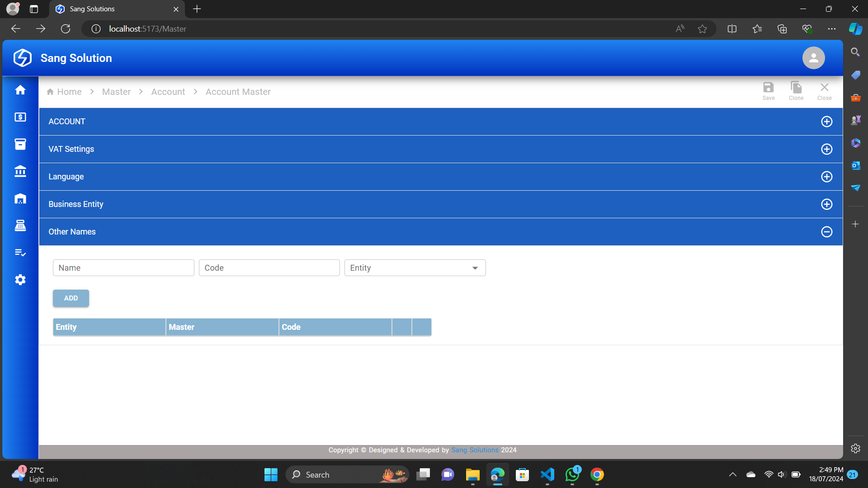The height and width of the screenshot is (488, 868).
Task: Click the user profile avatar
Action: [813, 58]
